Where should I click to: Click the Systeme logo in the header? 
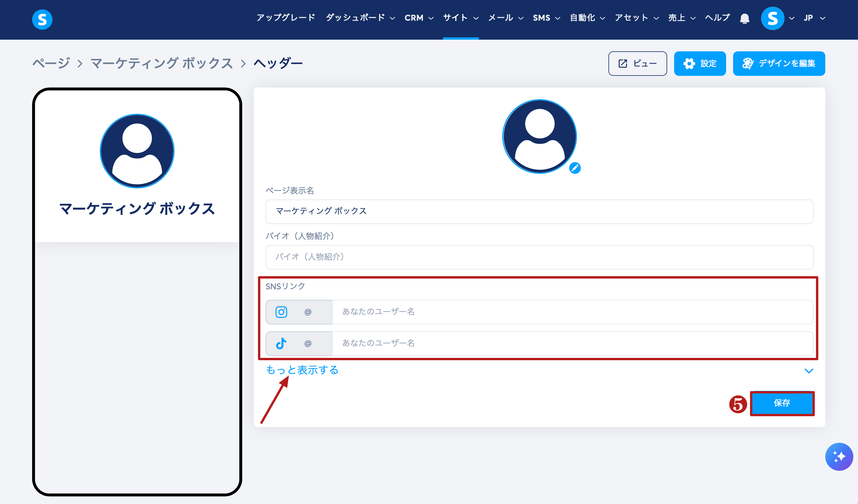[42, 20]
